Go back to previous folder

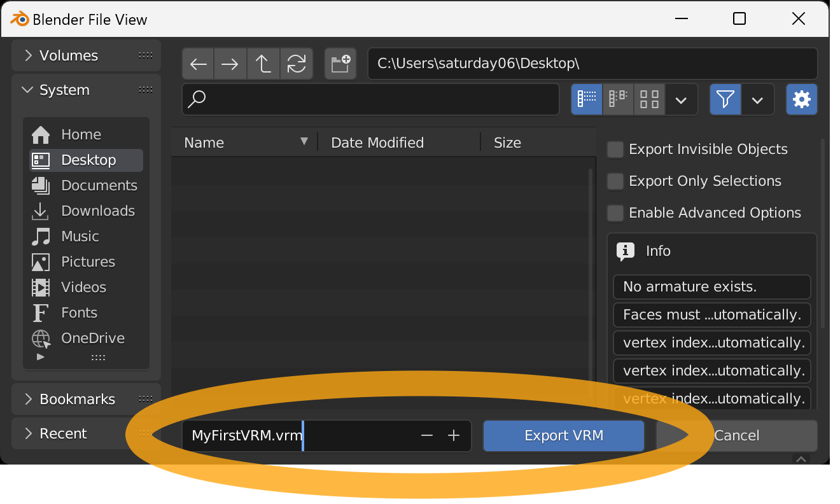click(199, 64)
